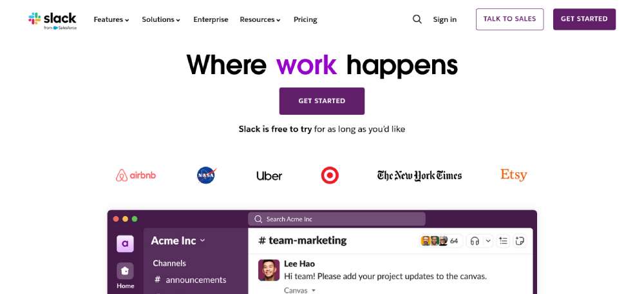Open the Resources dropdown menu
The height and width of the screenshot is (294, 644).
260,19
